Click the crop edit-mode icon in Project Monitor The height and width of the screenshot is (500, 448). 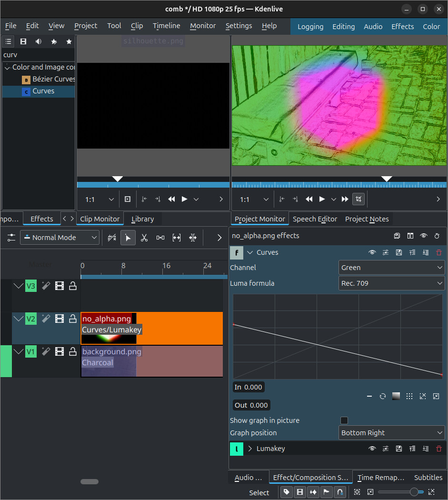(x=358, y=199)
